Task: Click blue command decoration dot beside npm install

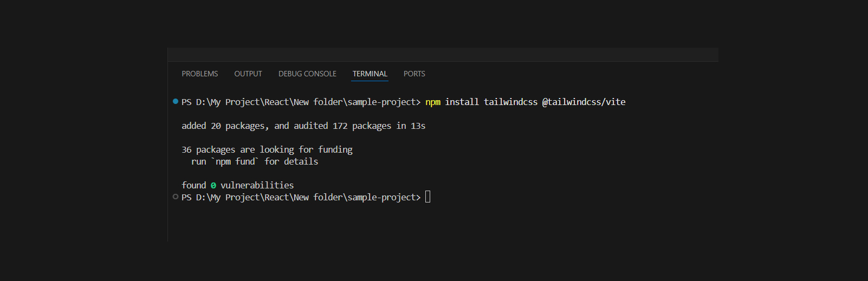Action: tap(176, 101)
